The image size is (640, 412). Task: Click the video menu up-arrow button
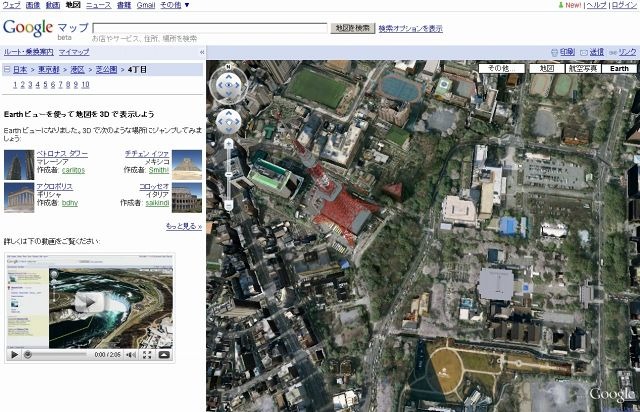164,355
